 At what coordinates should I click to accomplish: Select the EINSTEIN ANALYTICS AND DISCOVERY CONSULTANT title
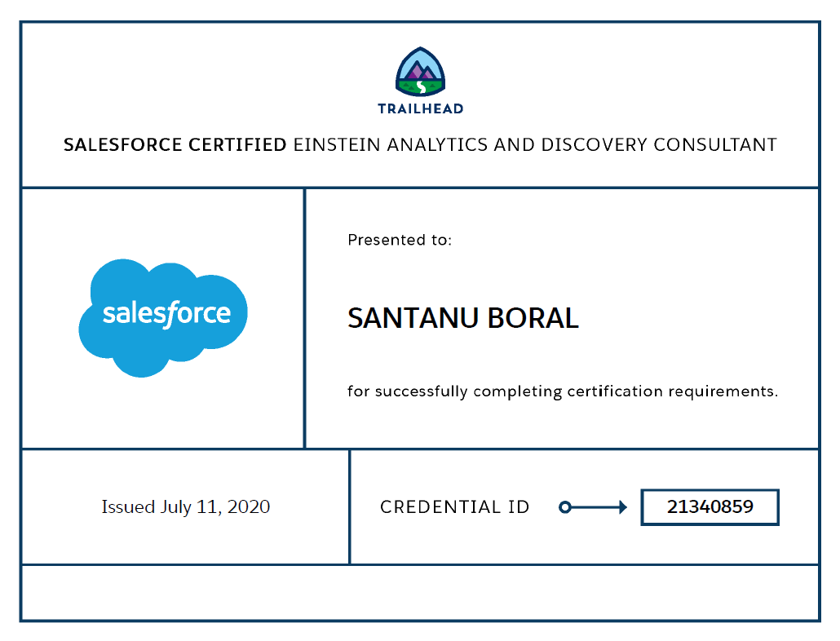pos(534,144)
